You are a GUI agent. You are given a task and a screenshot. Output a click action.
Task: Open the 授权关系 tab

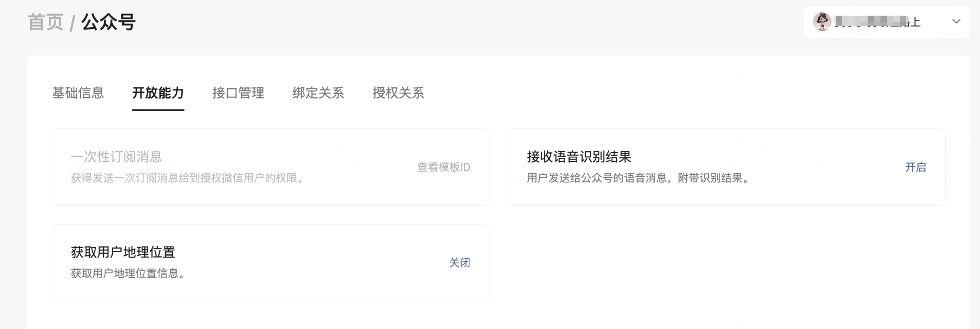398,93
